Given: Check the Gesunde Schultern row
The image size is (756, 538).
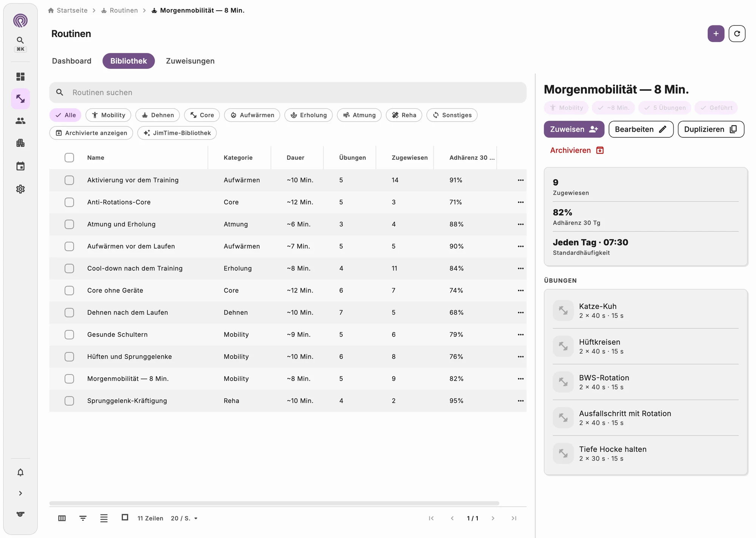Looking at the screenshot, I should click(x=69, y=334).
